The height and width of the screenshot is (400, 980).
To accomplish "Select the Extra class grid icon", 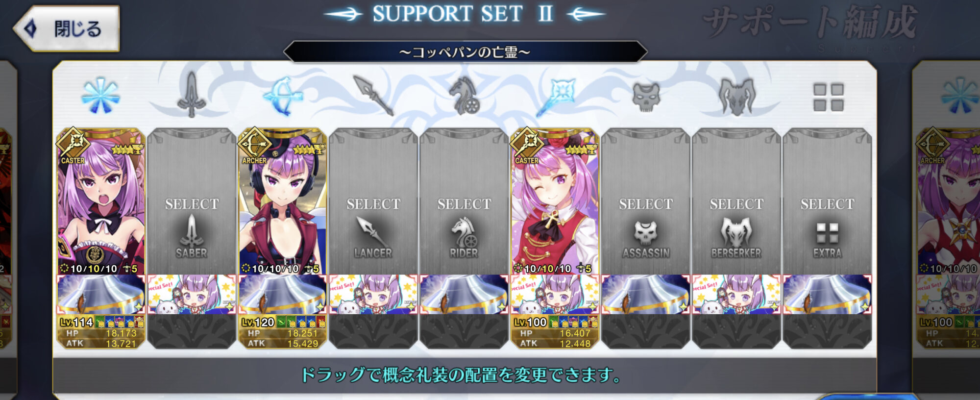I will click(828, 97).
